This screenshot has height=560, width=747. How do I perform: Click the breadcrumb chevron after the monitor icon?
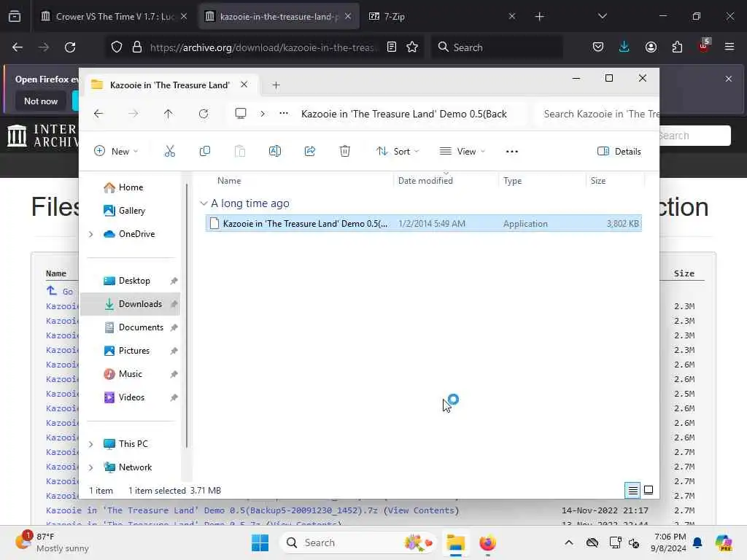click(x=263, y=113)
